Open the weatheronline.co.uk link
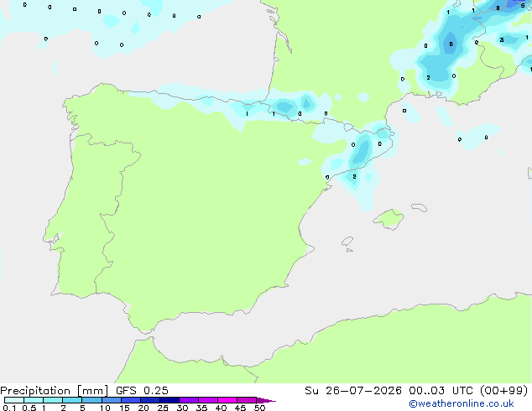Viewport: 532px width, 411px height. click(x=462, y=403)
